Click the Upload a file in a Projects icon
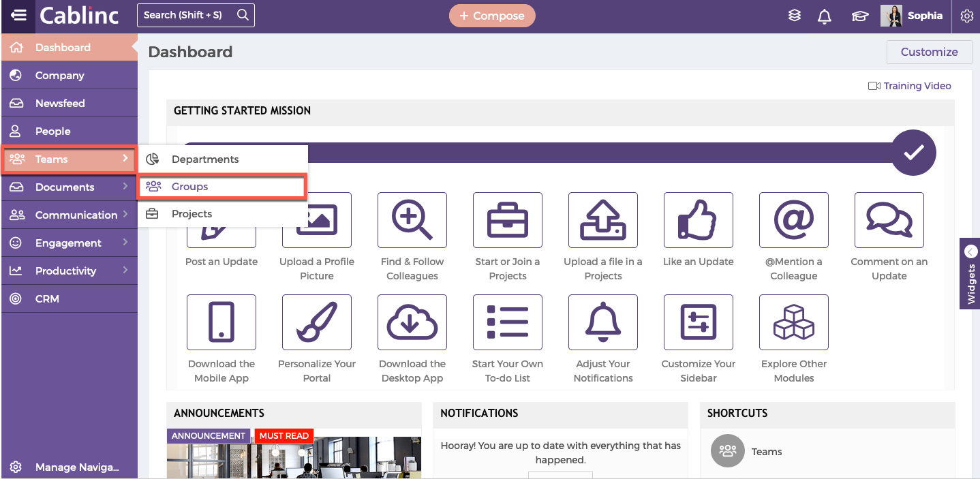Viewport: 980px width, 479px height. (603, 220)
